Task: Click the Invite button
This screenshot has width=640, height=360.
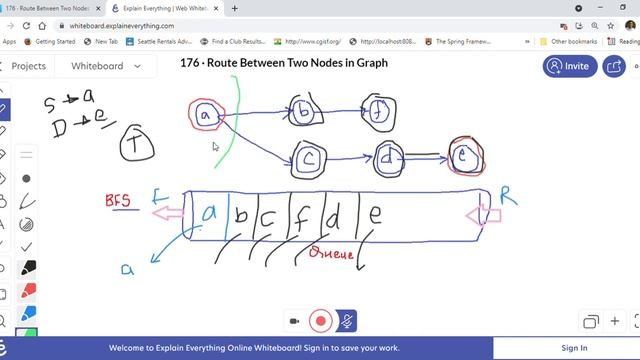Action: pos(570,66)
